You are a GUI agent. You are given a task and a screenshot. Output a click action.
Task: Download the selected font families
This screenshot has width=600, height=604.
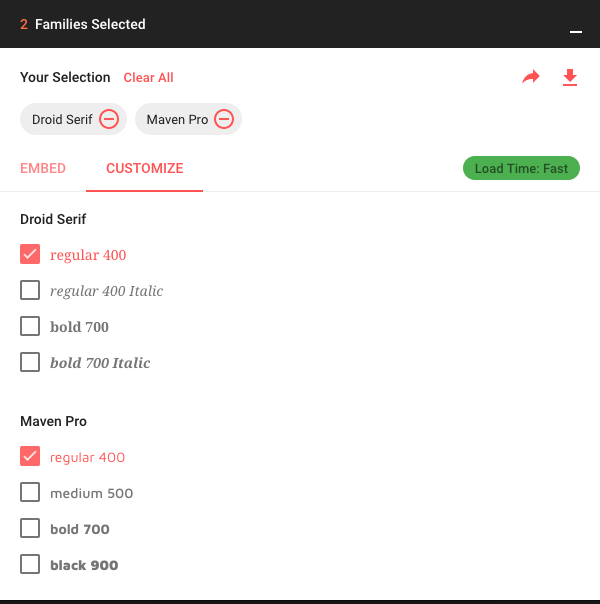pos(570,77)
